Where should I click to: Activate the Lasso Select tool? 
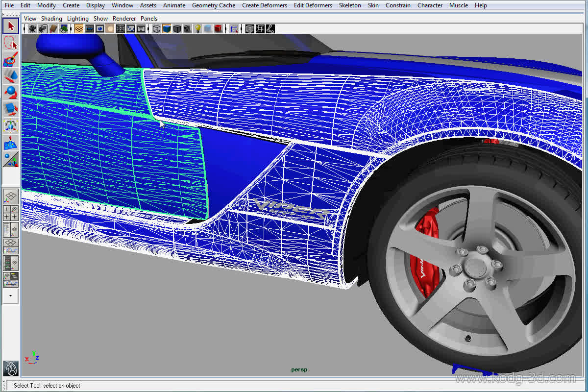11,43
